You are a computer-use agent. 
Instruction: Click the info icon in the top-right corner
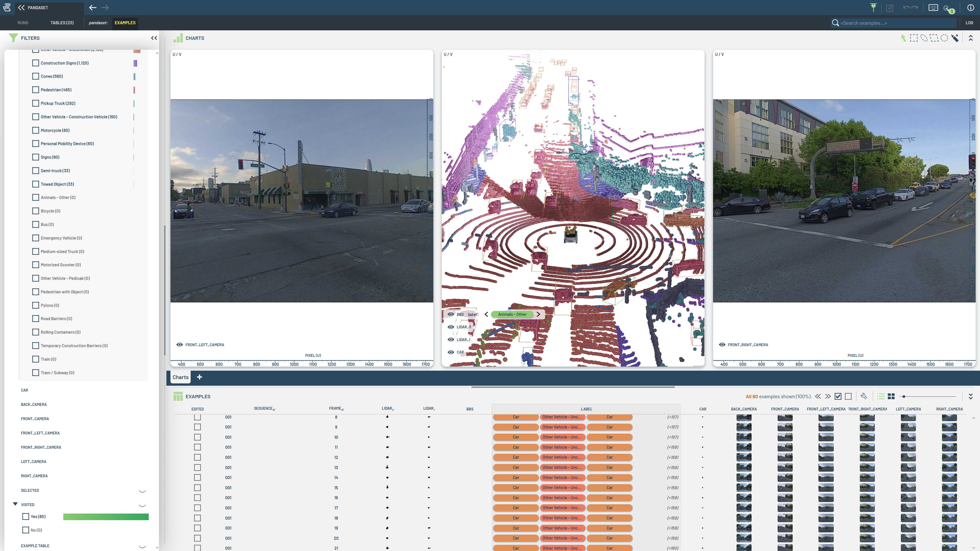[x=971, y=7]
